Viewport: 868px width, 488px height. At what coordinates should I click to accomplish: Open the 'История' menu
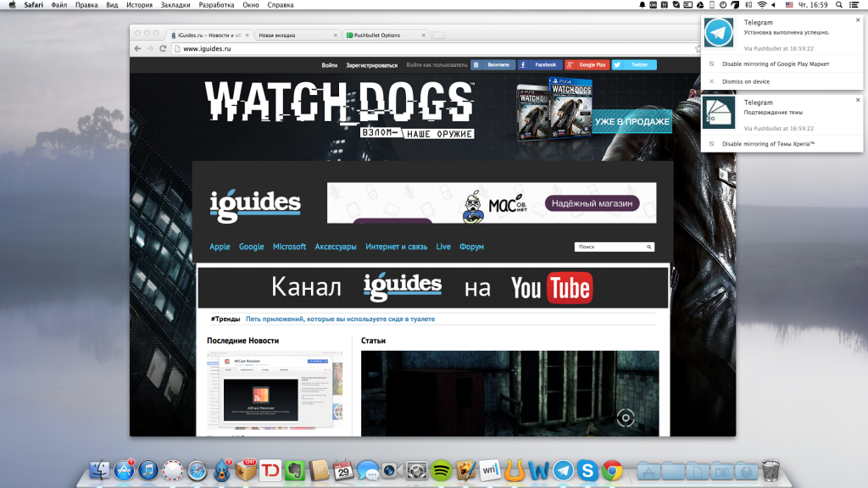(x=139, y=5)
